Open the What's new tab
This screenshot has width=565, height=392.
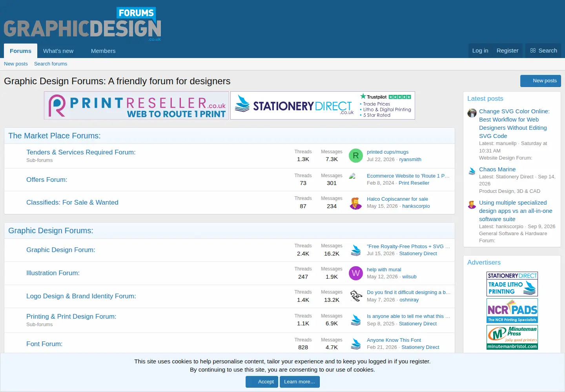point(58,51)
